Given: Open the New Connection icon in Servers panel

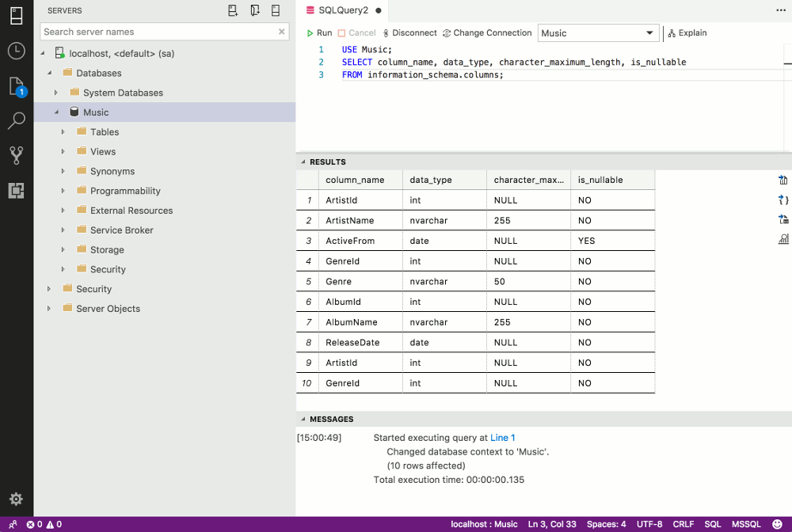Looking at the screenshot, I should pyautogui.click(x=232, y=9).
